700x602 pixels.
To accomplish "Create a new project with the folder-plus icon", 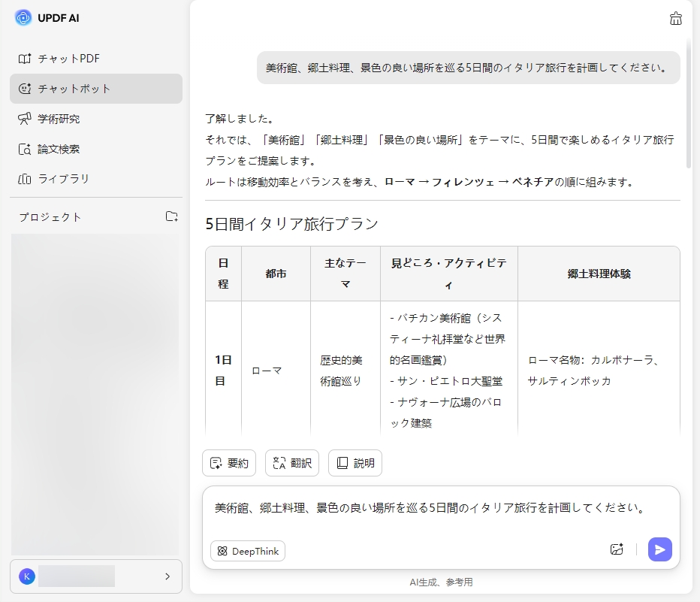I will point(172,216).
